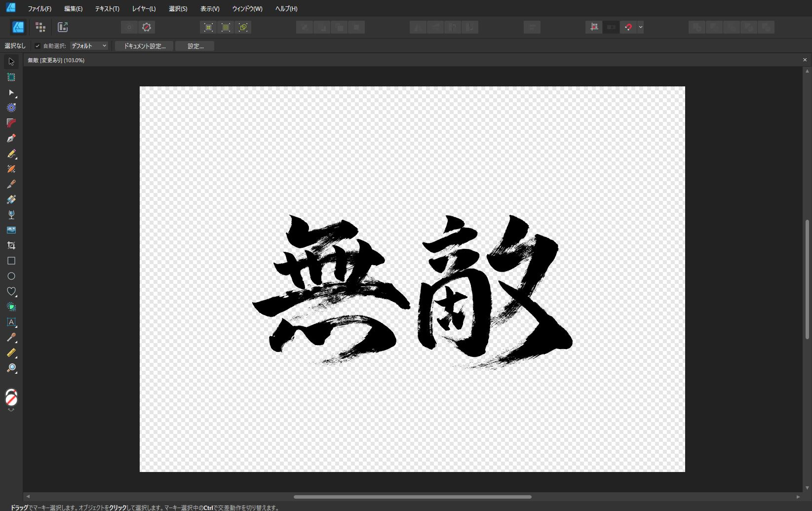Click the fill/stroke color swatch
This screenshot has height=511, width=812.
[11, 397]
